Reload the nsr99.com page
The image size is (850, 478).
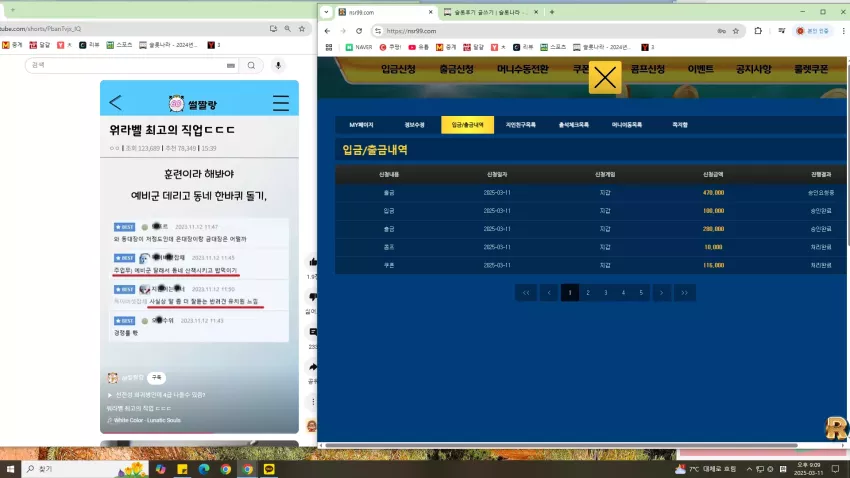359,31
